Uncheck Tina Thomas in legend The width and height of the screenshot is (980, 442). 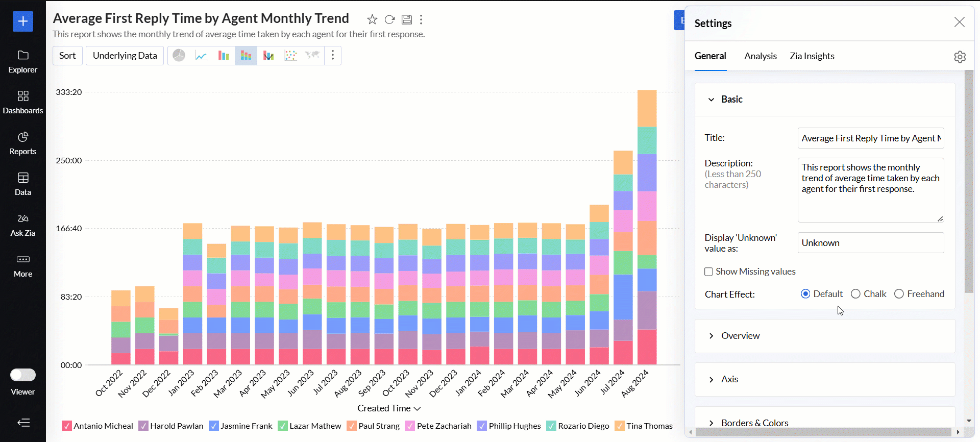click(x=620, y=426)
